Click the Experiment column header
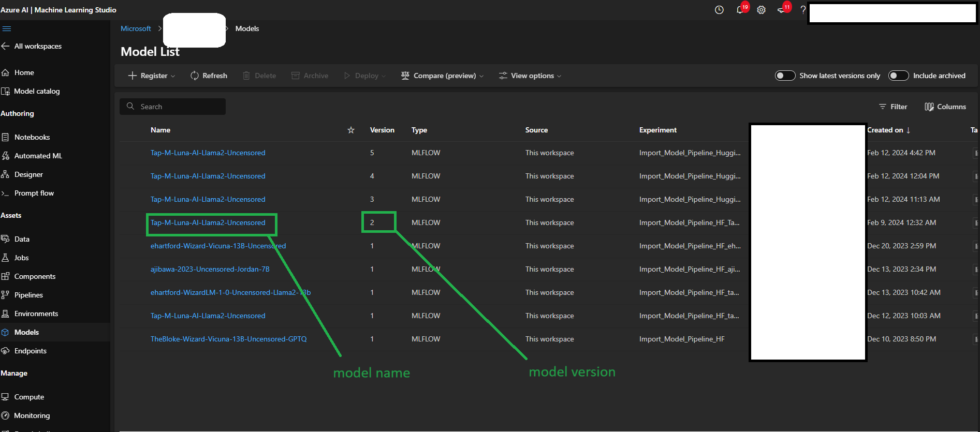 tap(658, 130)
